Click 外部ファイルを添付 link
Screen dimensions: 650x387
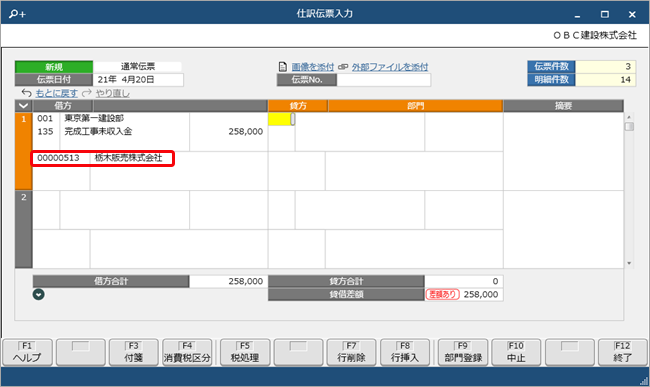pos(390,67)
